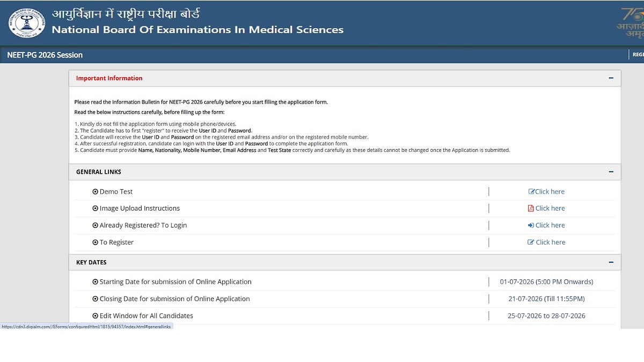
Task: Click the red PDF icon for Image Upload
Action: (x=531, y=208)
